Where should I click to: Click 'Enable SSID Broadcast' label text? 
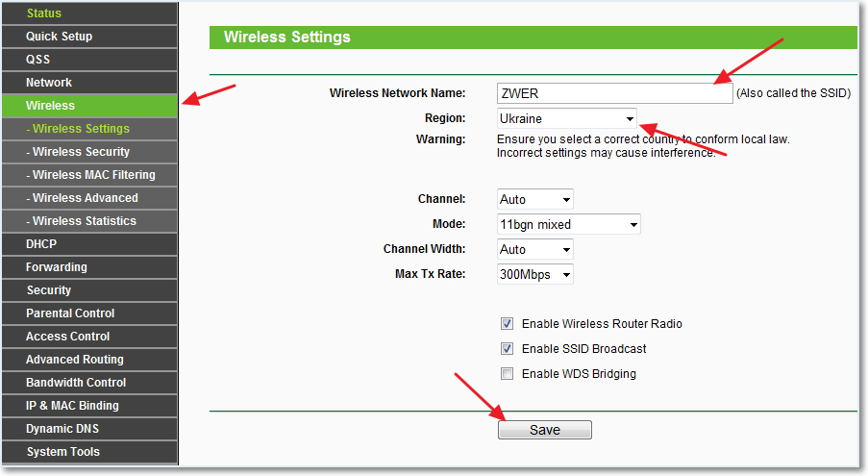[x=584, y=349]
